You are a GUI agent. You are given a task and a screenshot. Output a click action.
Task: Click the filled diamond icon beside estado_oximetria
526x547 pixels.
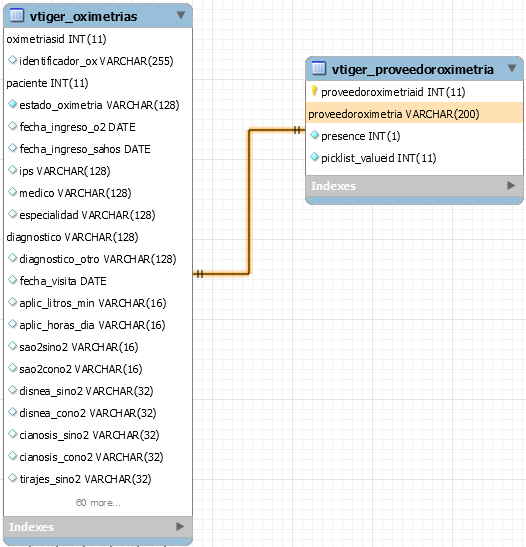tap(12, 104)
